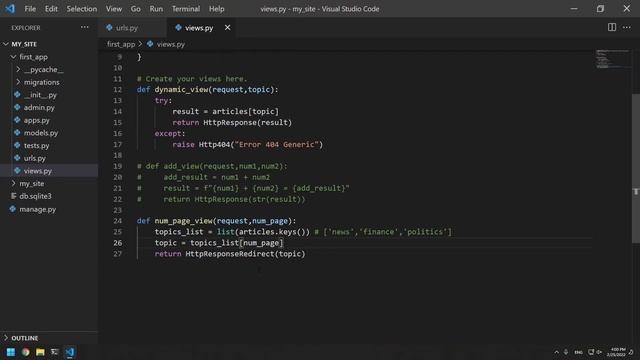The image size is (640, 360).
Task: Open the Edit menu
Action: click(x=51, y=9)
